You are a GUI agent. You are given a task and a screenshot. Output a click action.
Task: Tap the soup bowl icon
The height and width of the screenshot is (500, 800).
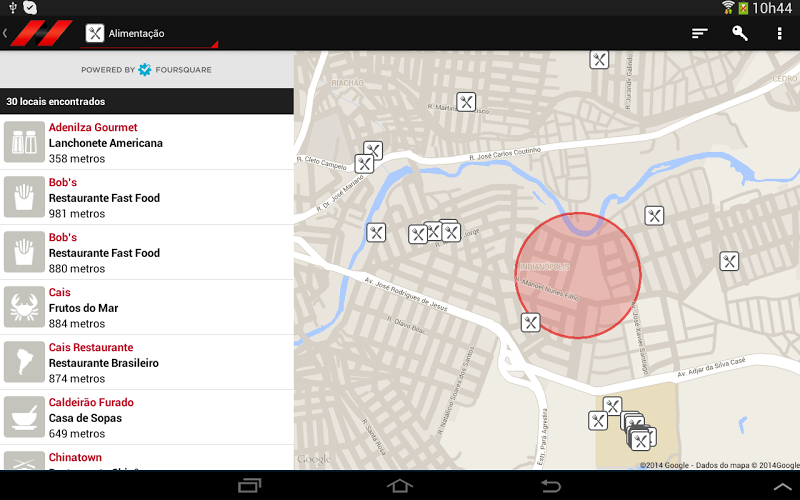[24, 417]
